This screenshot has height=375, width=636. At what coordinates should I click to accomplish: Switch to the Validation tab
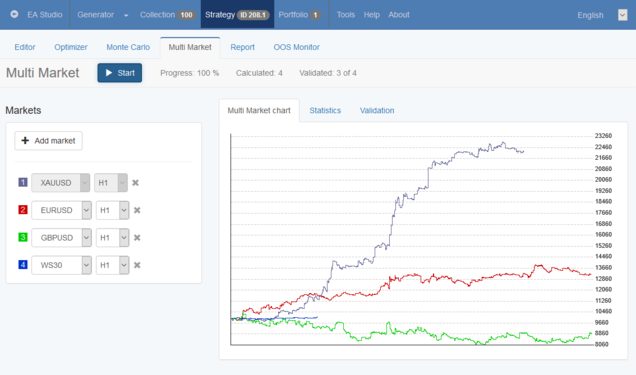377,110
